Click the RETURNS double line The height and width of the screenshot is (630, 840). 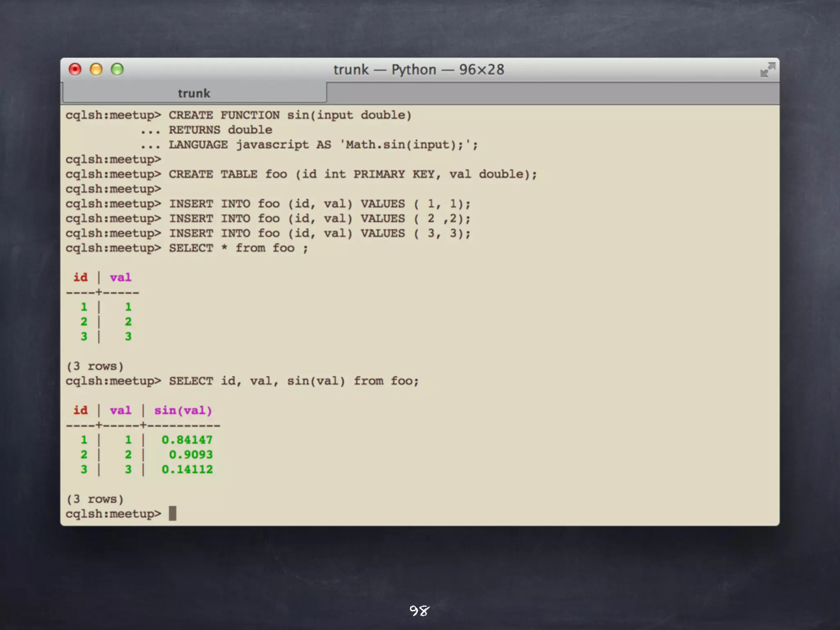click(x=220, y=130)
